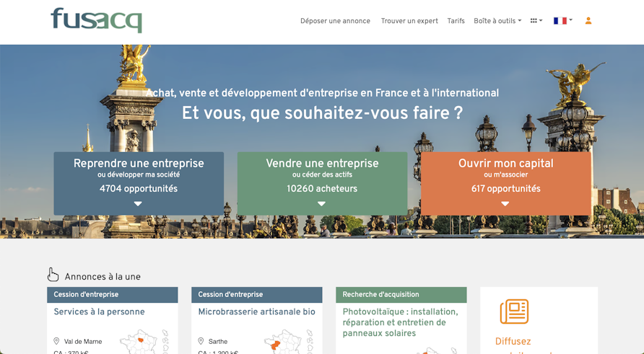Click location pin icon next to Sarthe
This screenshot has width=644, height=354.
click(x=201, y=341)
